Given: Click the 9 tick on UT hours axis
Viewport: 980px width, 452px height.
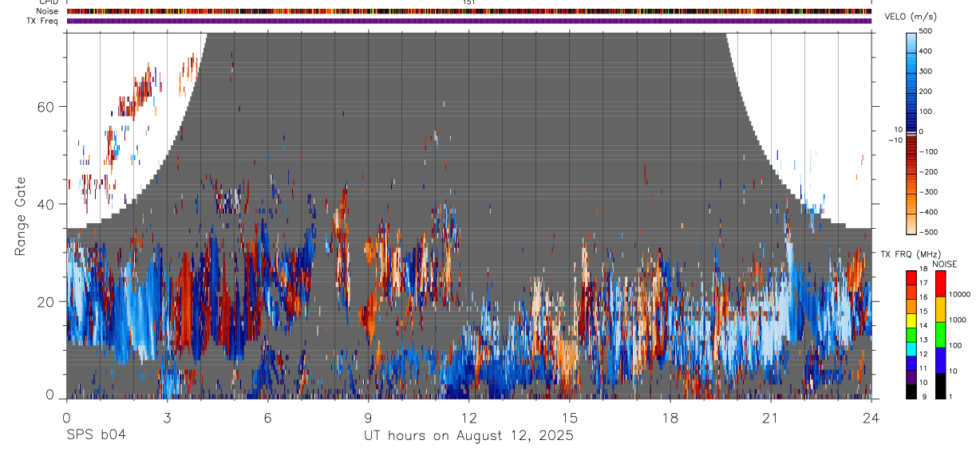Looking at the screenshot, I should click(368, 419).
